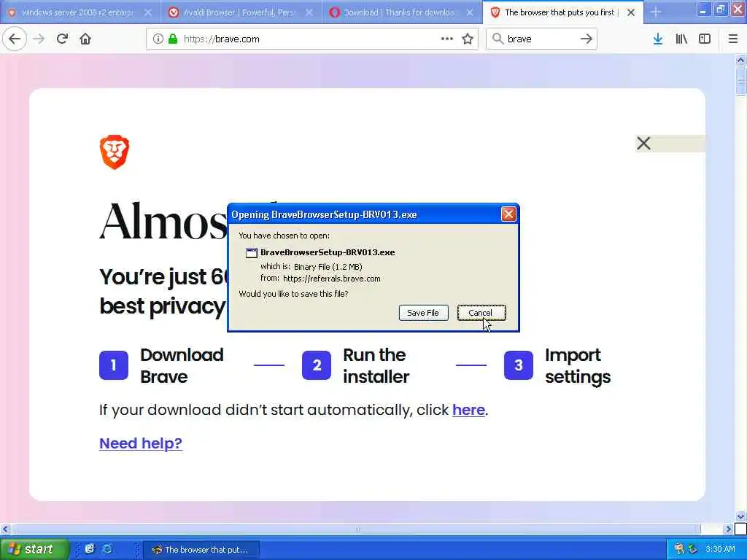Click the search magnifier icon
Viewport: 747px width, 560px height.
coord(498,39)
